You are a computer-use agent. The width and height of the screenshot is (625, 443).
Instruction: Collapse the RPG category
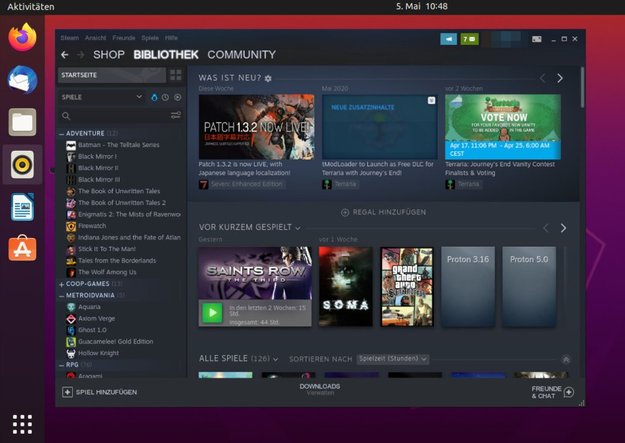pyautogui.click(x=61, y=365)
